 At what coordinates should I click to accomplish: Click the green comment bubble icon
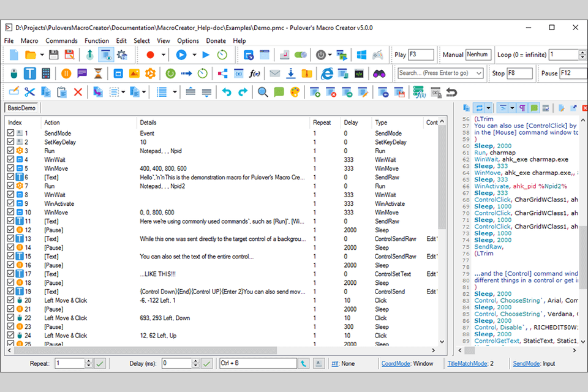pyautogui.click(x=279, y=92)
